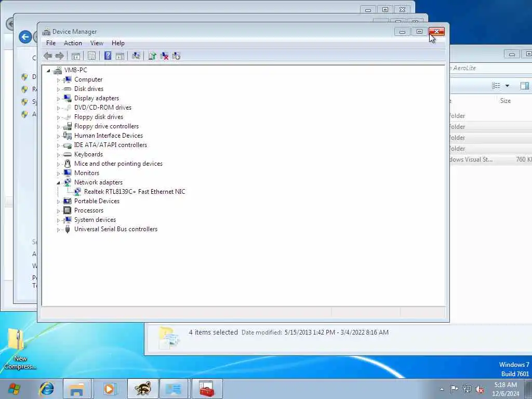Viewport: 532px width, 399px height.
Task: Select the Monitors label in the tree
Action: click(x=87, y=173)
